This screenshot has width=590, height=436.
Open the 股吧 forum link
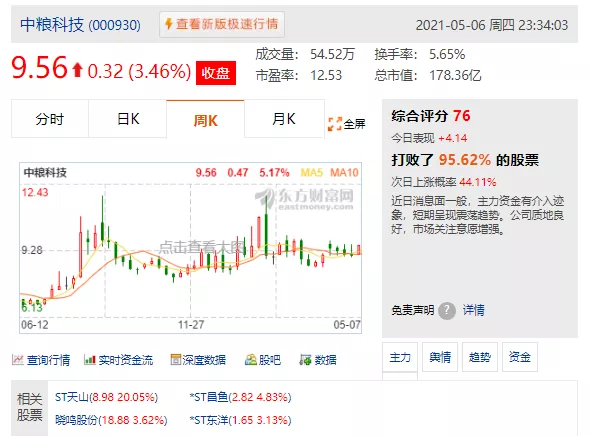tap(270, 360)
